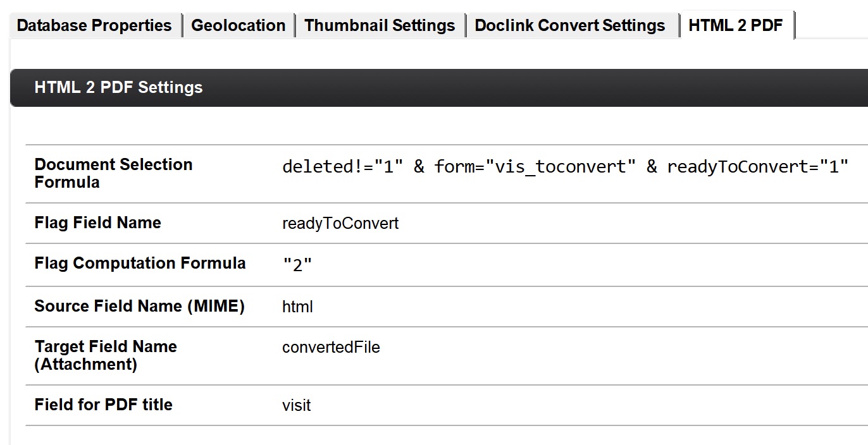Select the visit PDF title value
The image size is (868, 445).
[x=297, y=405]
